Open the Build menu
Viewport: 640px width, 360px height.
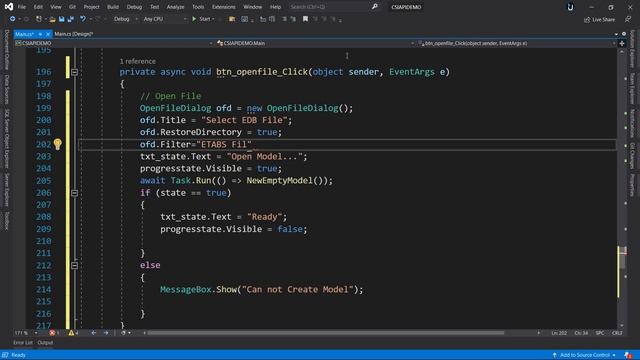[x=113, y=7]
